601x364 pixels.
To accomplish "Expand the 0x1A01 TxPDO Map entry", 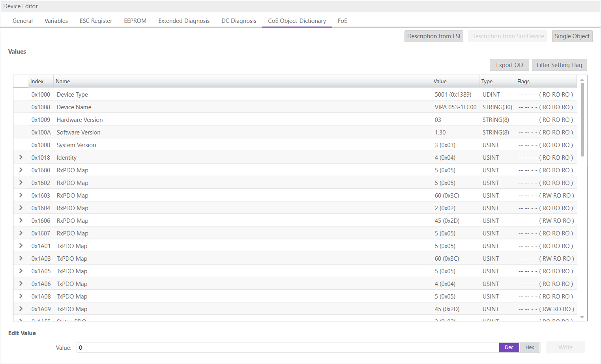I will [21, 246].
